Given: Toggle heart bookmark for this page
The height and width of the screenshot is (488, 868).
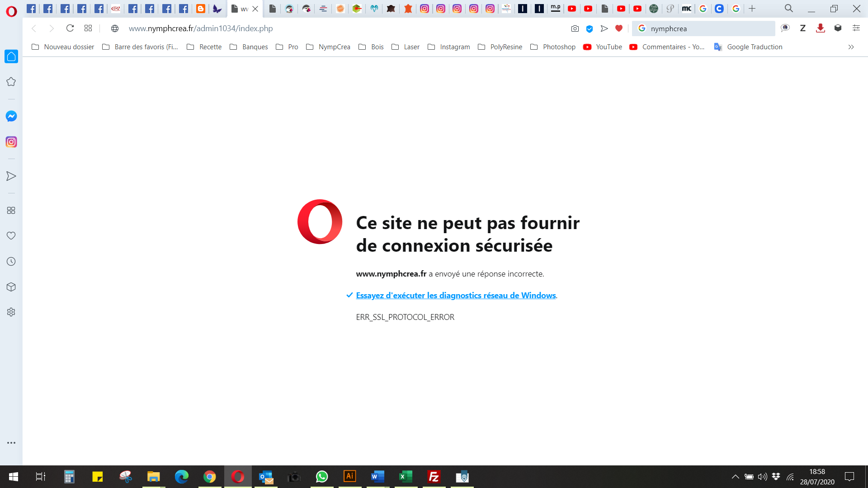Looking at the screenshot, I should click(619, 28).
